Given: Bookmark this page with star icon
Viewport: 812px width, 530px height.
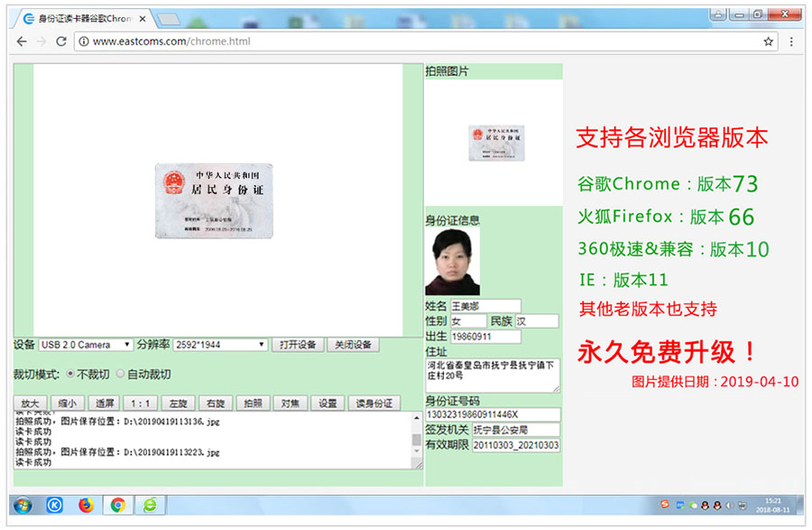Looking at the screenshot, I should click(769, 42).
